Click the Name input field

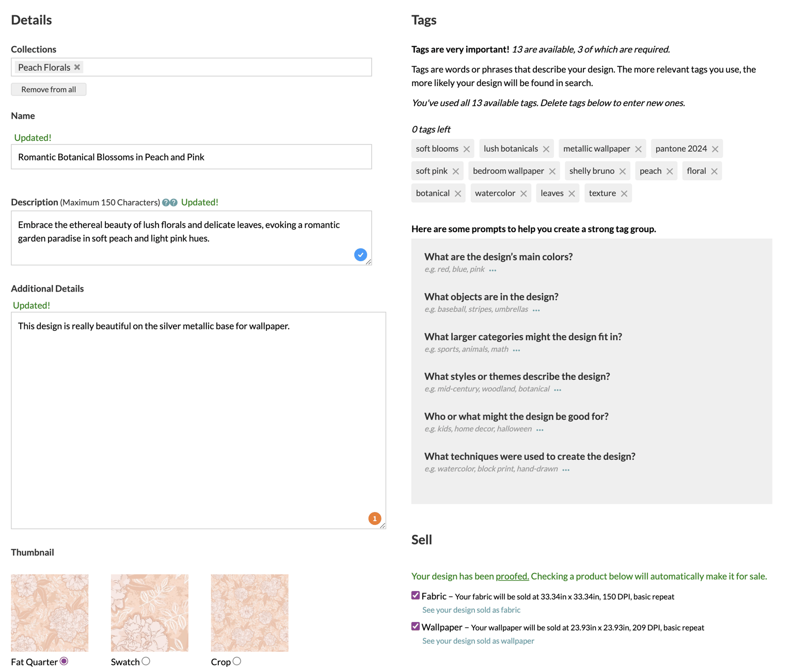tap(192, 157)
